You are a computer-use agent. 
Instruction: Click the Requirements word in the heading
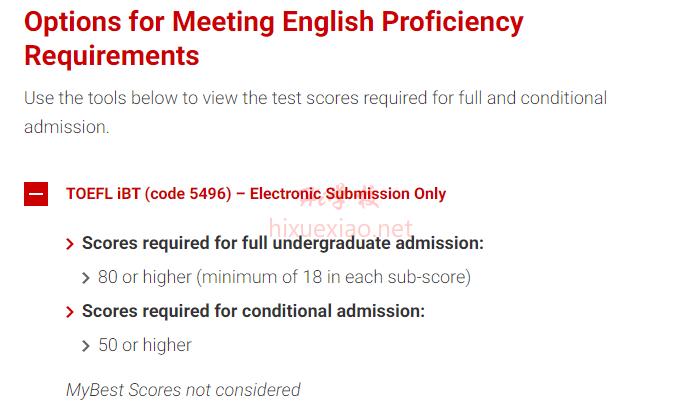pos(112,56)
